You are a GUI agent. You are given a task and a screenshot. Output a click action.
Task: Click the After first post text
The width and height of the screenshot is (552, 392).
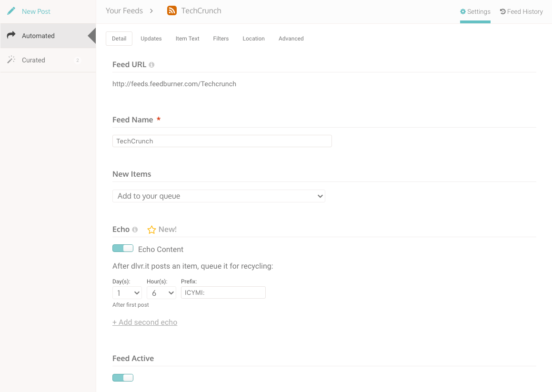[130, 305]
